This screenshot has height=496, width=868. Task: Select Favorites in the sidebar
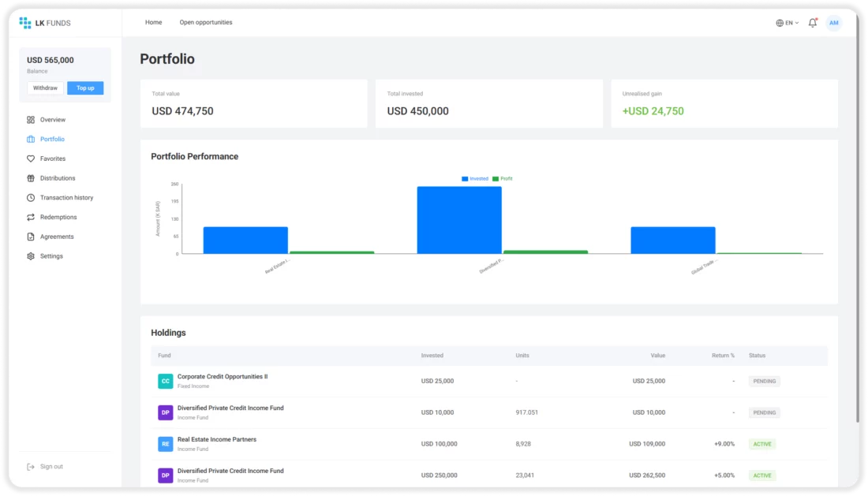[x=53, y=158]
